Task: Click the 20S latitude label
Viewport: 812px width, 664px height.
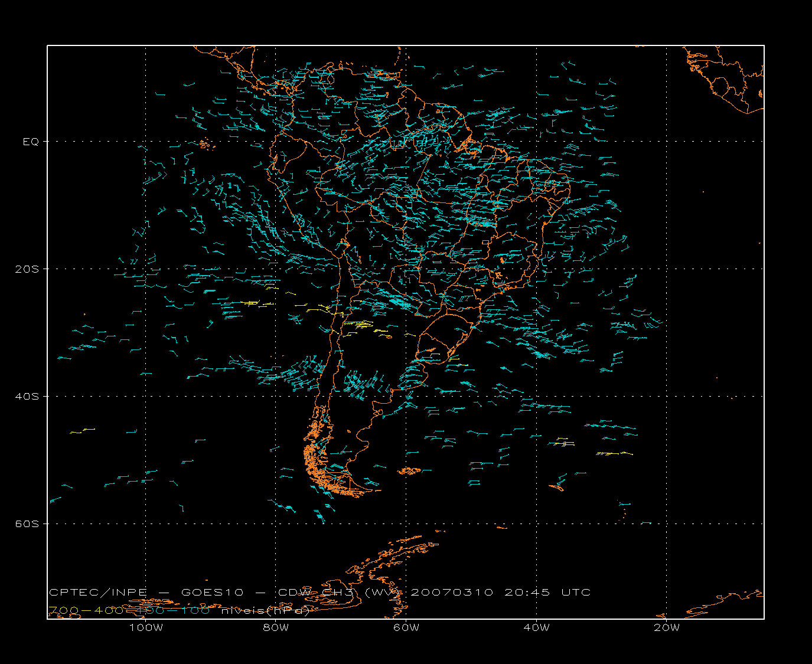Action: pyautogui.click(x=27, y=269)
